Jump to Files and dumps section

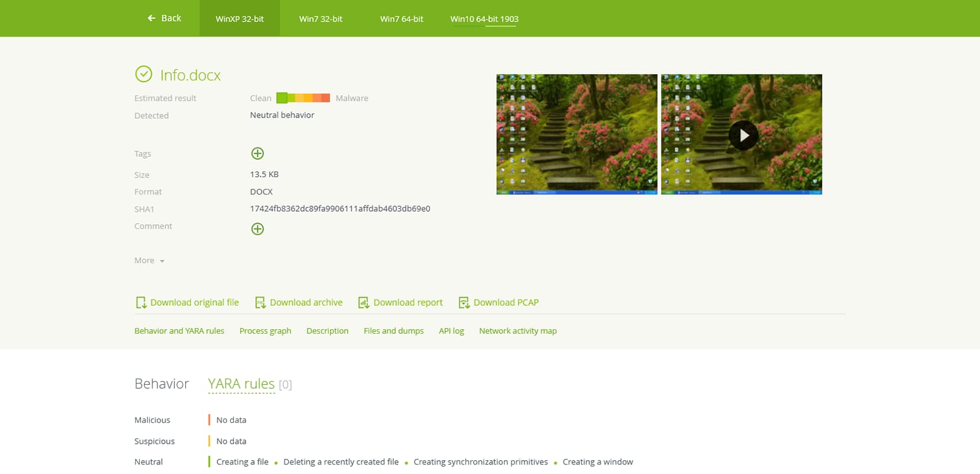[x=394, y=331]
